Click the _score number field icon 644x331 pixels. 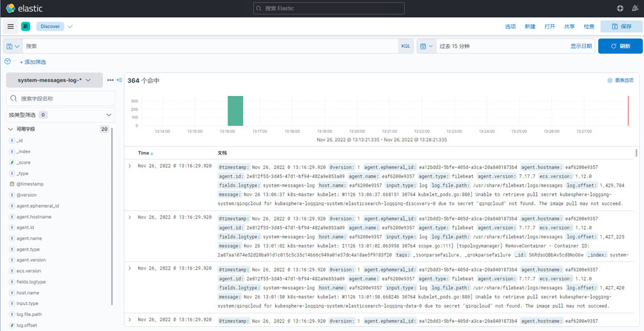tap(12, 163)
